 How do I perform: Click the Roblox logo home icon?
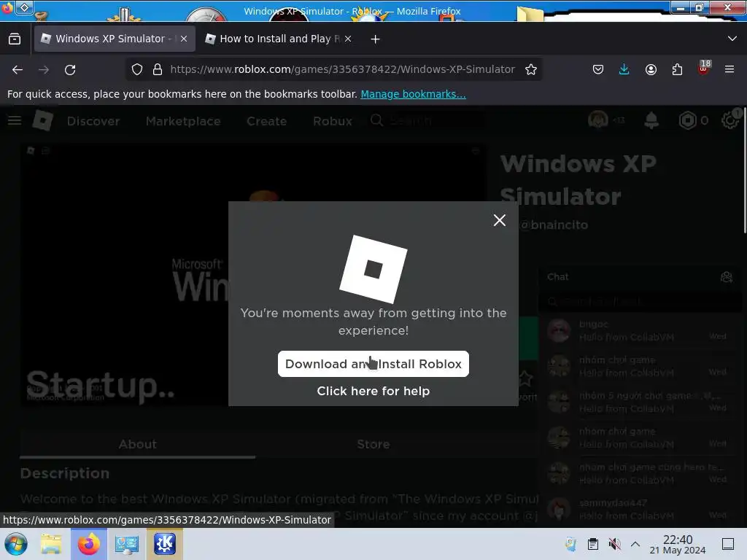pos(42,120)
